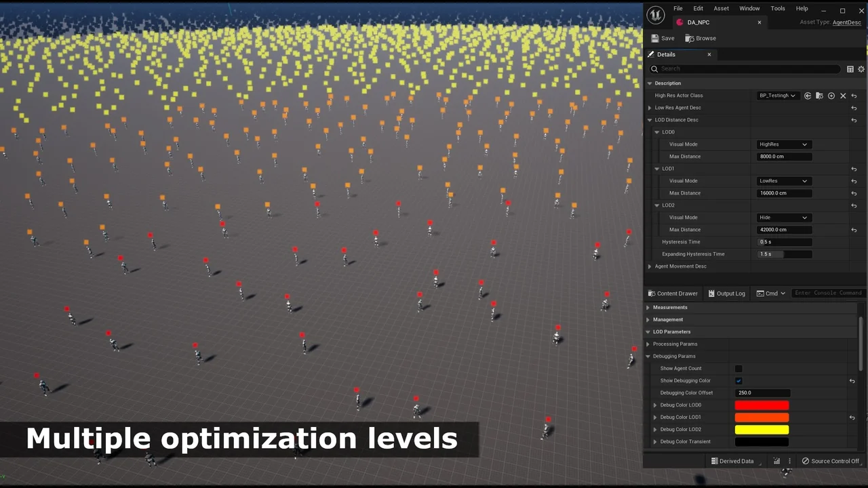Open LOD0 Visual Mode dropdown

click(783, 144)
